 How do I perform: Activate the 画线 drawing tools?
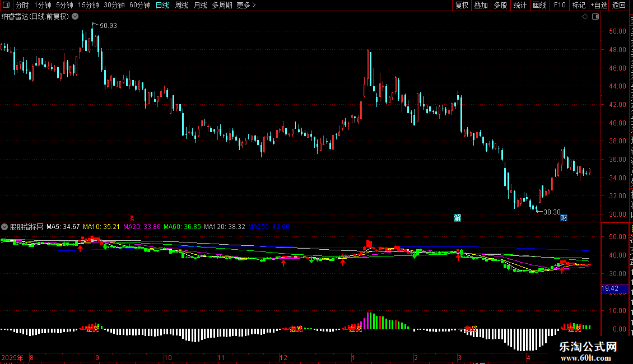(540, 5)
